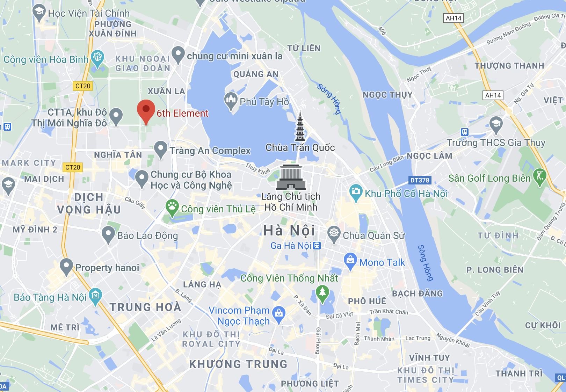Select the Chùa Quán Sứ temple marker
Screen dimensions: 566x392
pos(334,235)
